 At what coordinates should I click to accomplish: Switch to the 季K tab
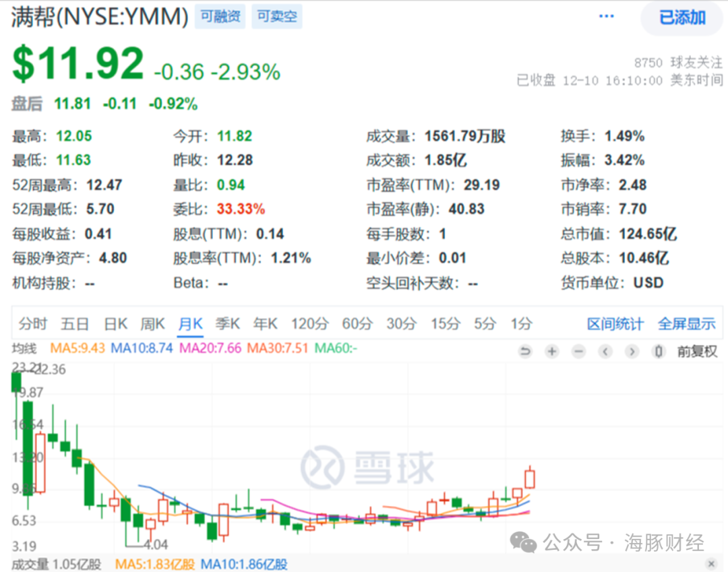228,323
